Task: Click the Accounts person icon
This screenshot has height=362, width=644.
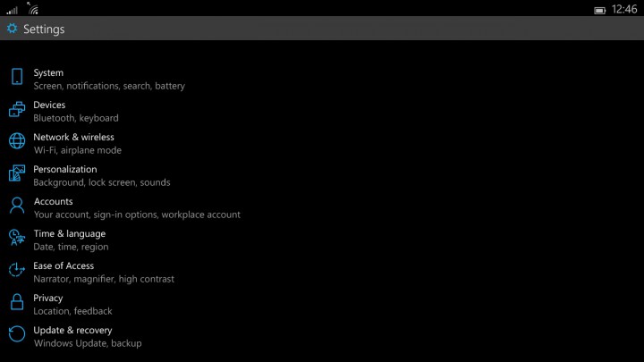Action: [17, 206]
